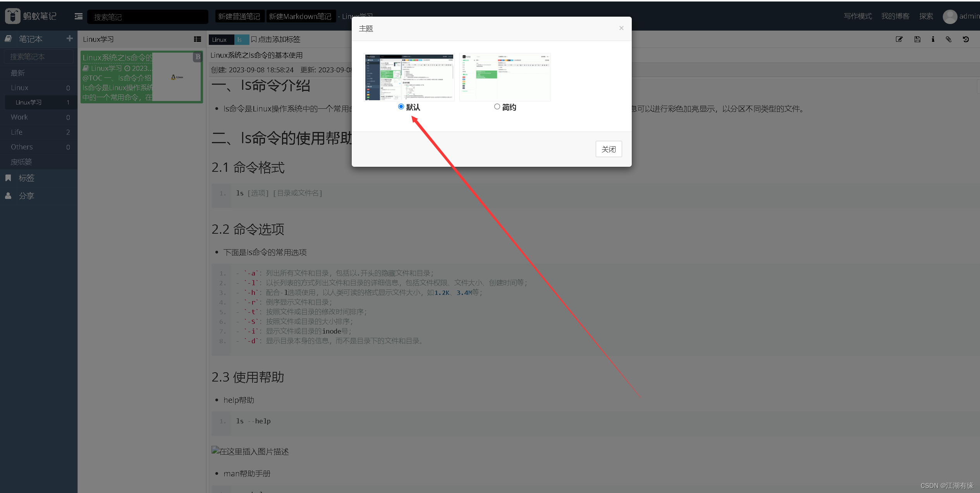This screenshot has height=493, width=980.
Task: Click the note edit pencil icon
Action: (899, 39)
